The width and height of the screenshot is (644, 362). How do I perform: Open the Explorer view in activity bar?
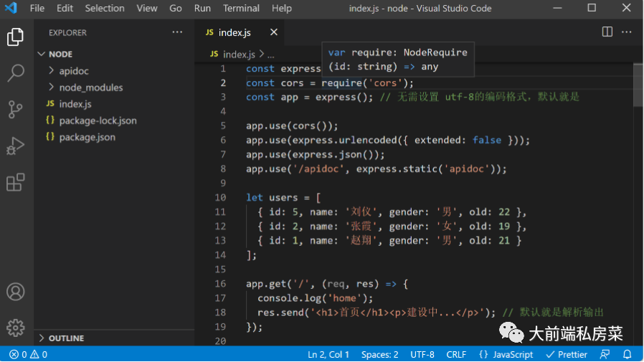pos(15,37)
